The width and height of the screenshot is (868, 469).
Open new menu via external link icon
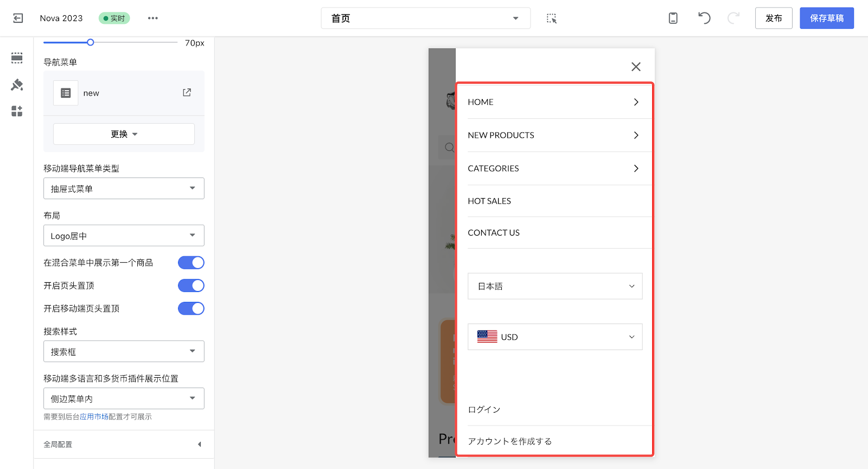point(187,93)
